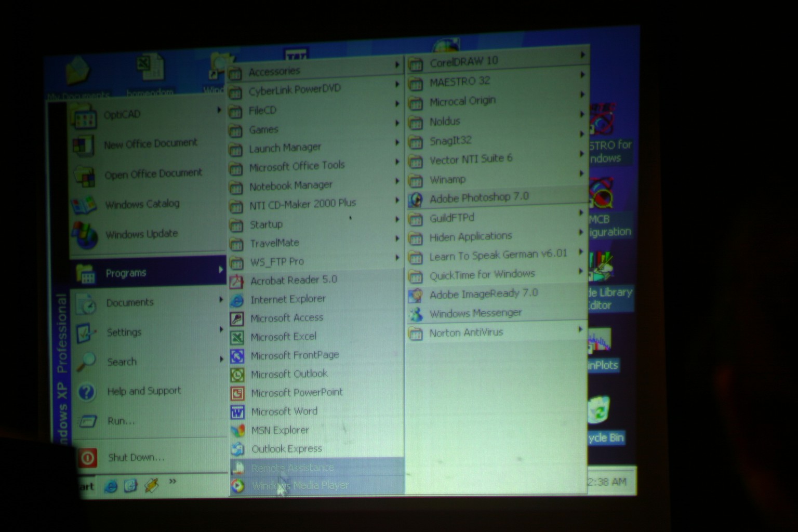
Task: Click Internet Explorer quick launch icon
Action: click(111, 487)
